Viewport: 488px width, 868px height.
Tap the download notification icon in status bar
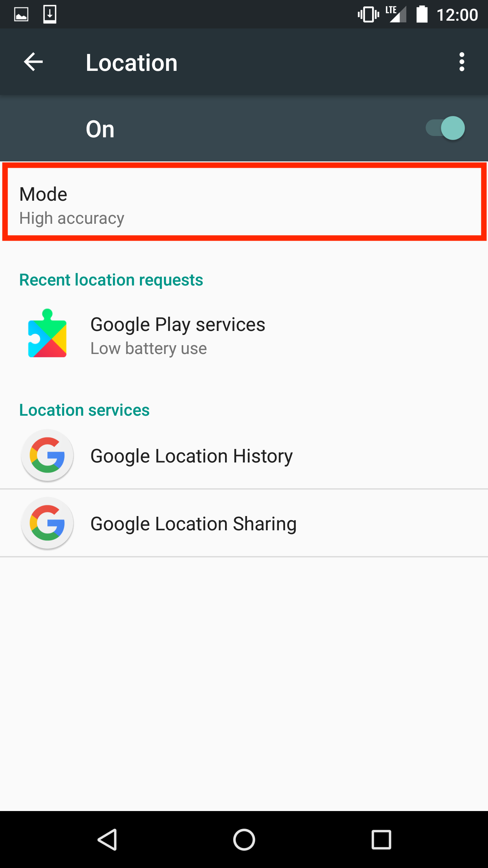tap(50, 14)
